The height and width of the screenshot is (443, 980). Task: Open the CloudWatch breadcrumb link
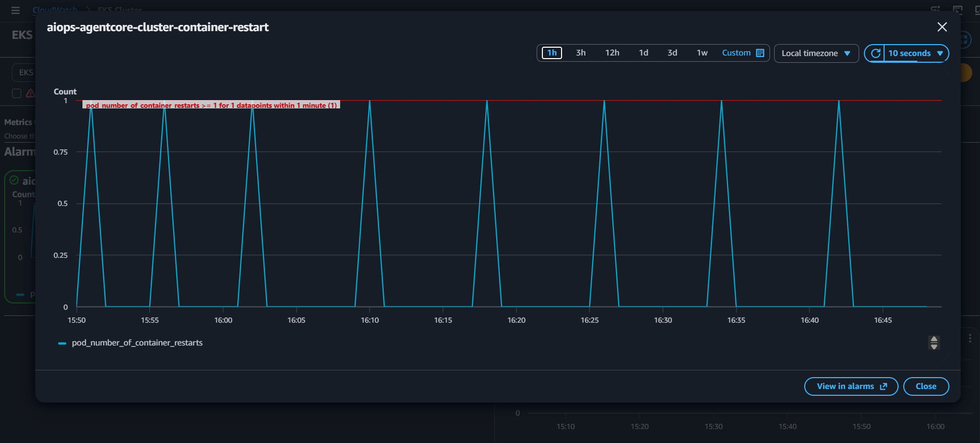coord(55,10)
